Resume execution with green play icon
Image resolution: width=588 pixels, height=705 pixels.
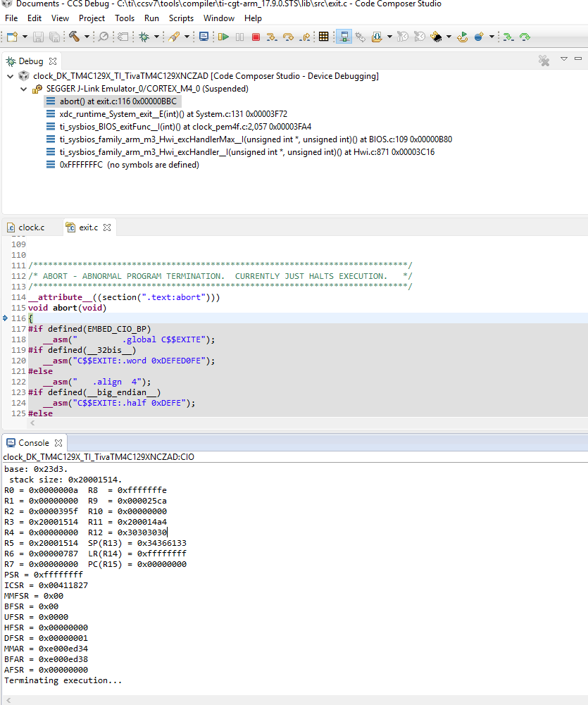223,37
